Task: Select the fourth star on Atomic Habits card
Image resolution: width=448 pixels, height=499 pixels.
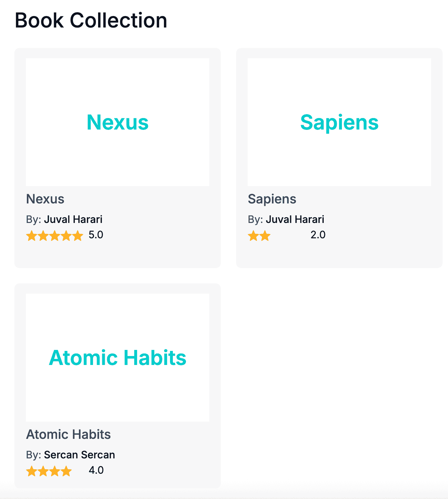Action: click(66, 471)
